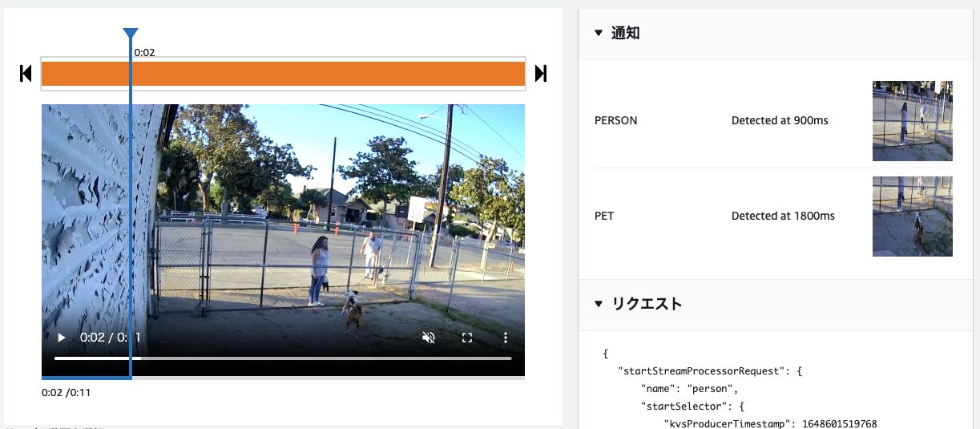
Task: Click the orange timeline bar
Action: coord(321,74)
